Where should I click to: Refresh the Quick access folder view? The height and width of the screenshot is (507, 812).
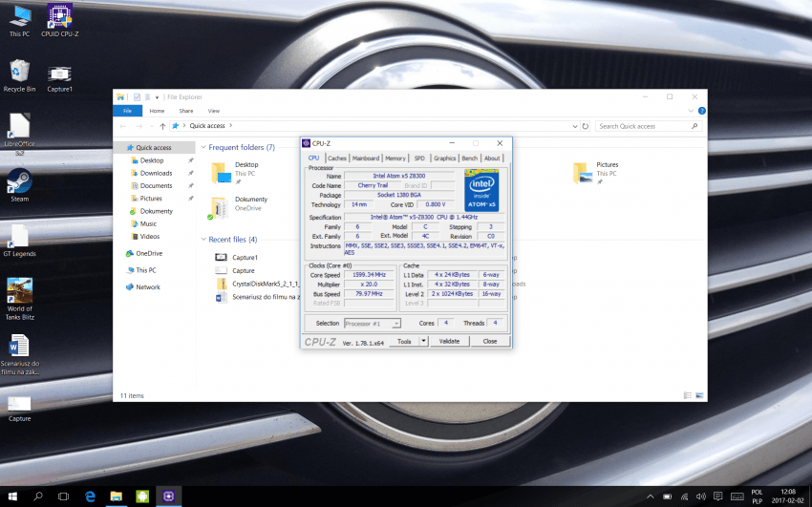click(585, 126)
